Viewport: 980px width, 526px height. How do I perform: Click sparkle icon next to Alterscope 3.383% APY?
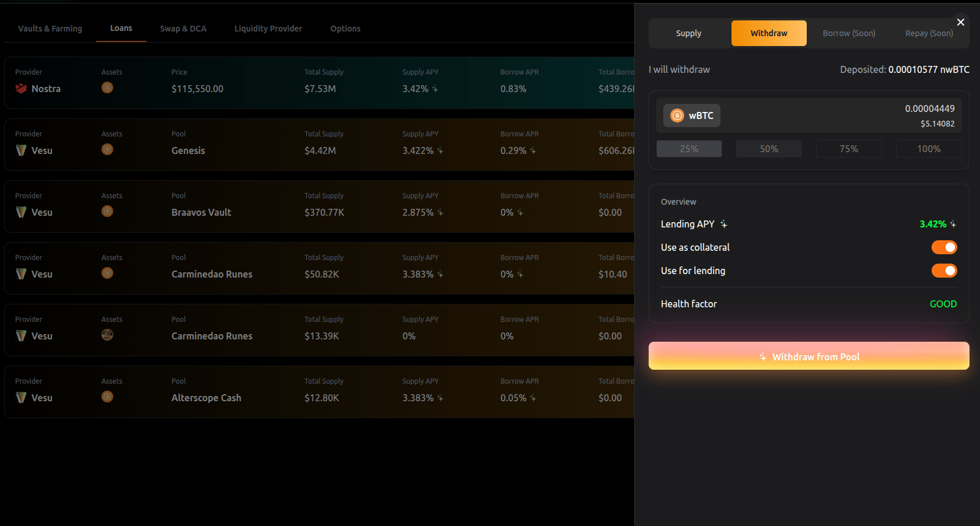(440, 398)
